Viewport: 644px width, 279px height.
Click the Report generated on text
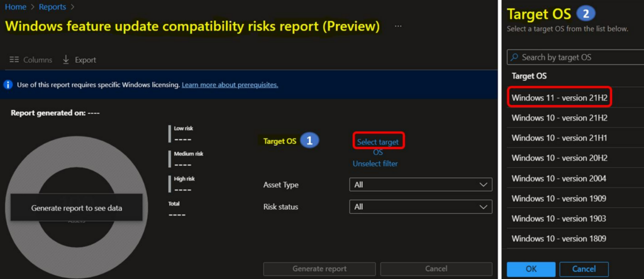click(x=55, y=113)
